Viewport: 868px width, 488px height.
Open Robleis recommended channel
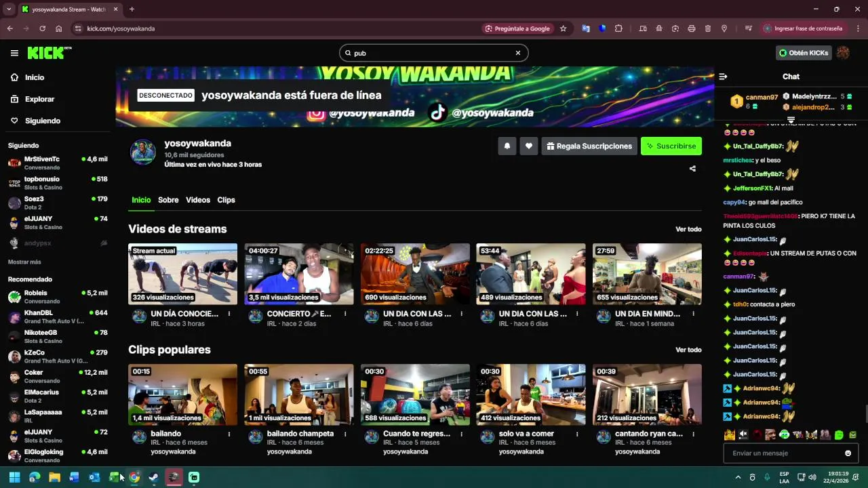click(x=58, y=297)
